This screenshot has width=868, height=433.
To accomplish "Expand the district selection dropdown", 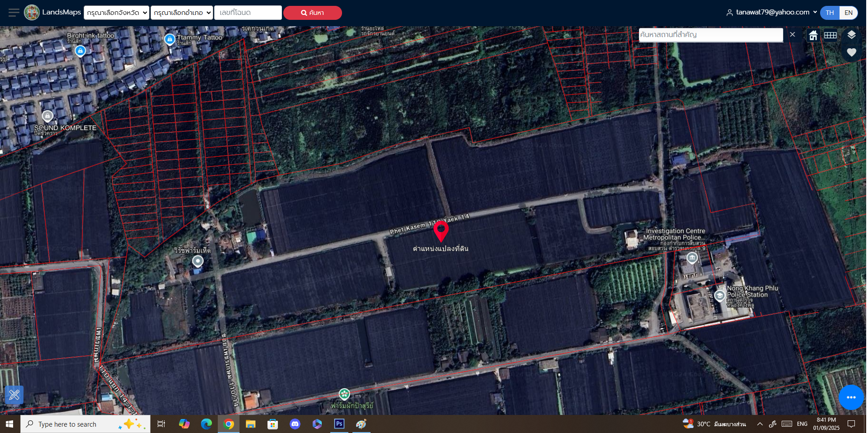I will tap(182, 13).
